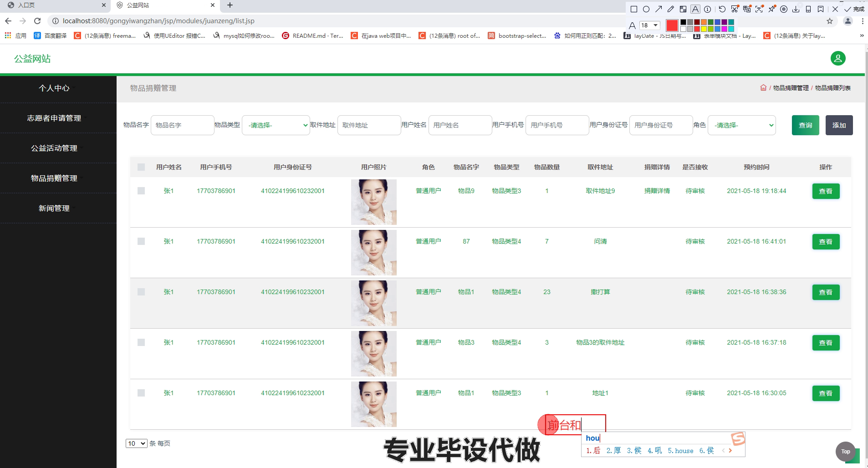Viewport: 868px width, 468px height.
Task: Open the translate screenshot tool
Action: click(747, 9)
